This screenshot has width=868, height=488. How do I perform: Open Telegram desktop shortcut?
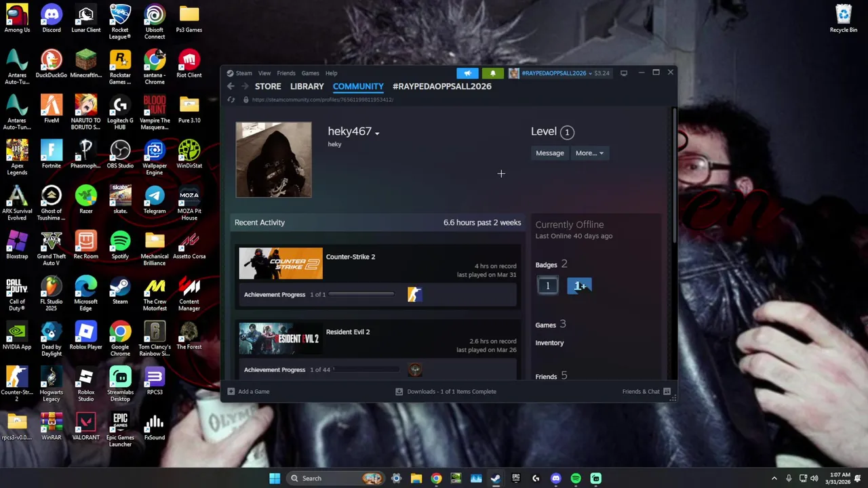155,199
